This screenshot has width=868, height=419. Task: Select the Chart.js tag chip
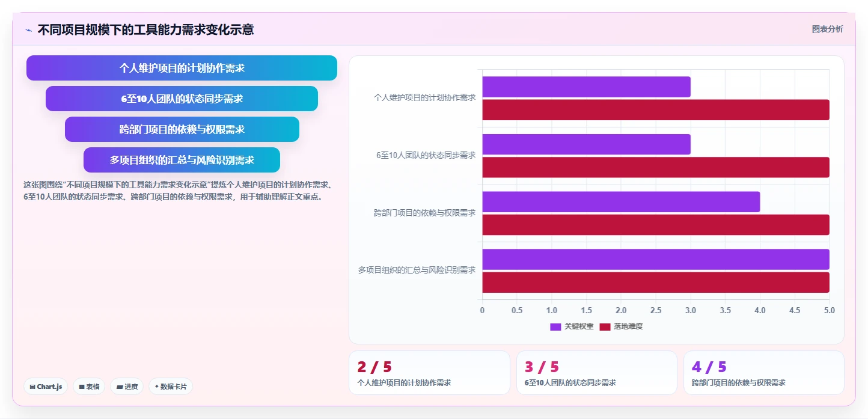(46, 387)
